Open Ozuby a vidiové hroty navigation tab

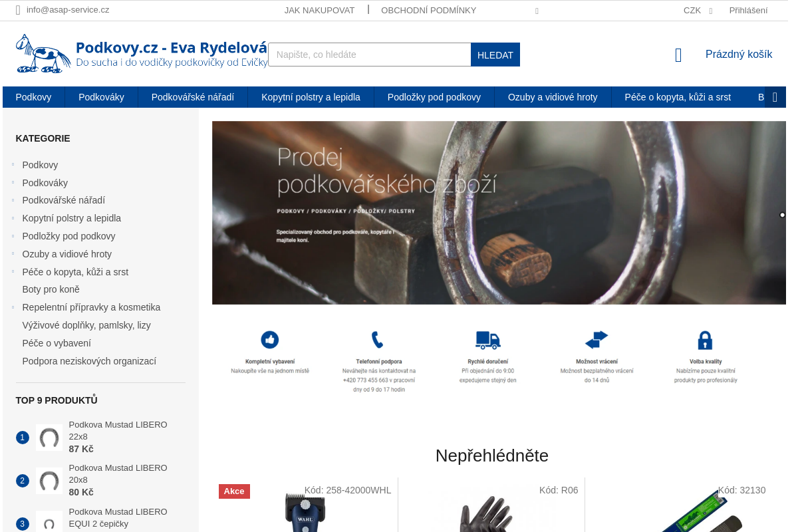pyautogui.click(x=553, y=97)
